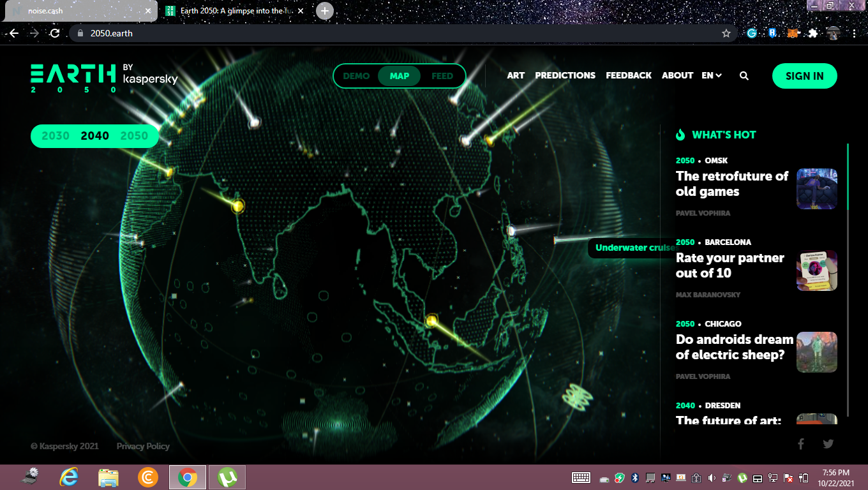
Task: Open 'Do androids dream of electric sheep?' article
Action: click(x=735, y=347)
